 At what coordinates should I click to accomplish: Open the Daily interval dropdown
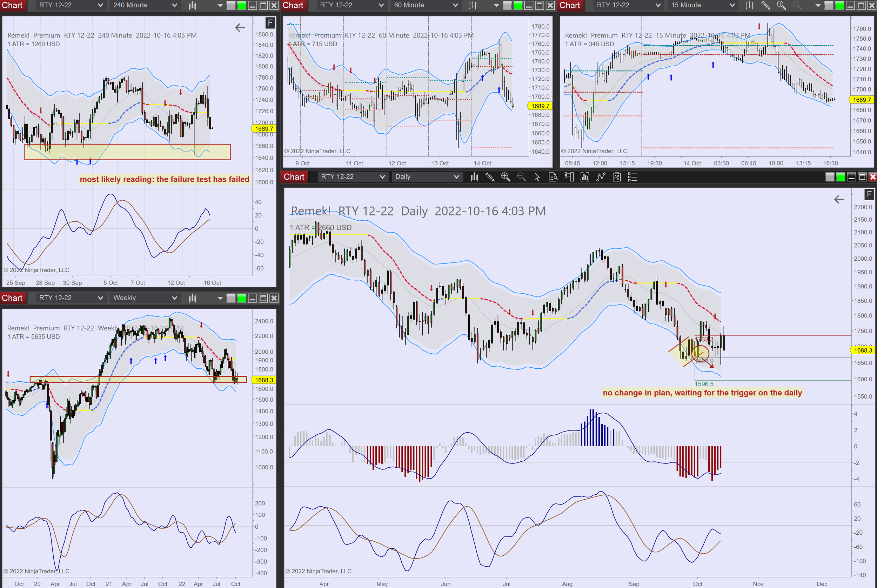426,177
